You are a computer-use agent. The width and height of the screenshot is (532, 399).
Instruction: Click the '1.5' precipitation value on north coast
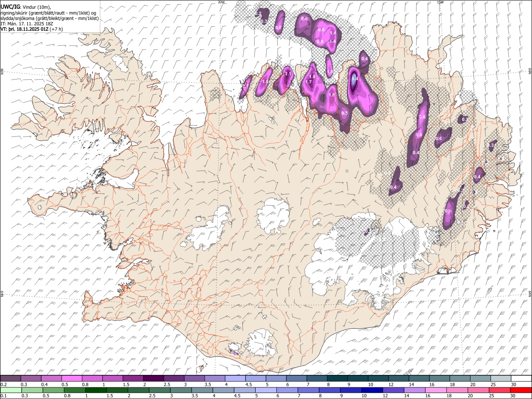pos(265,81)
